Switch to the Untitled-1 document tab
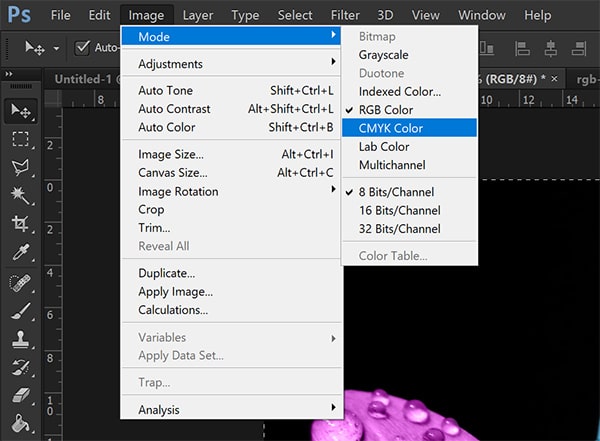This screenshot has height=441, width=600. coord(83,79)
